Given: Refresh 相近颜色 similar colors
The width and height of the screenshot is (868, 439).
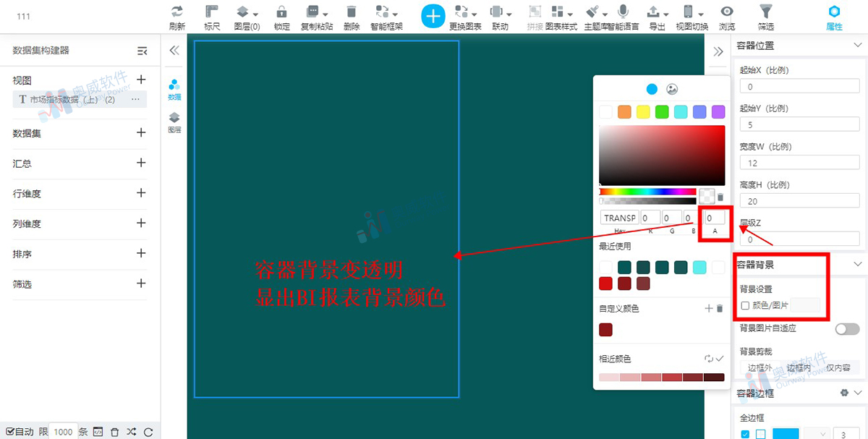Looking at the screenshot, I should (x=709, y=359).
